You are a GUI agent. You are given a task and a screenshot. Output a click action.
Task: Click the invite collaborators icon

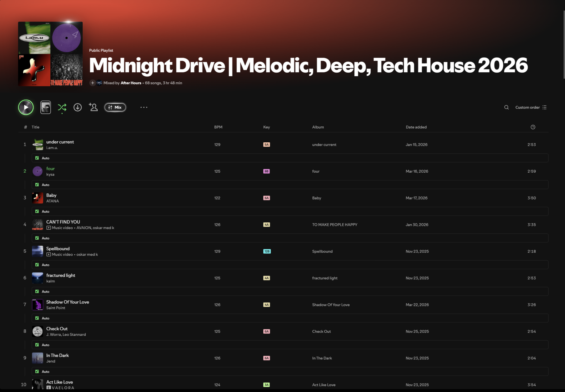[x=93, y=107]
